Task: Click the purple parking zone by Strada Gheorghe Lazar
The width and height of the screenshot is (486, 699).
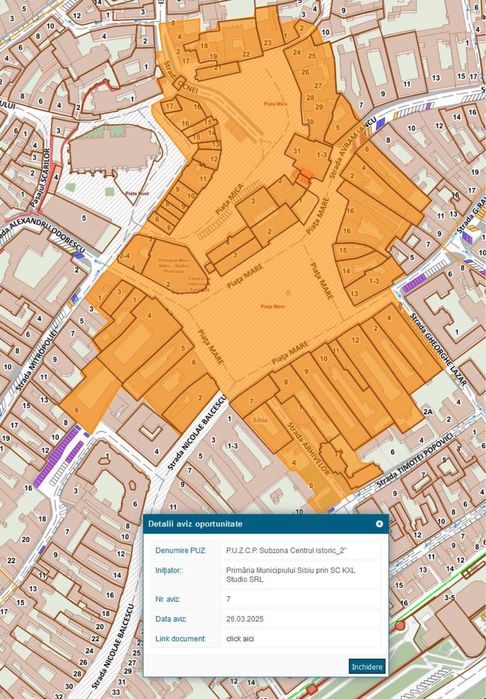Action: 414,283
